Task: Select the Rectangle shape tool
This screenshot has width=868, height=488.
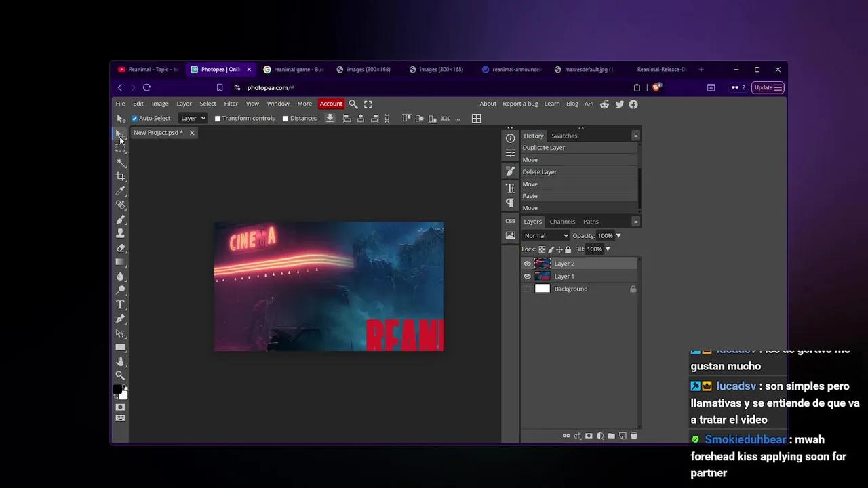Action: tap(120, 347)
